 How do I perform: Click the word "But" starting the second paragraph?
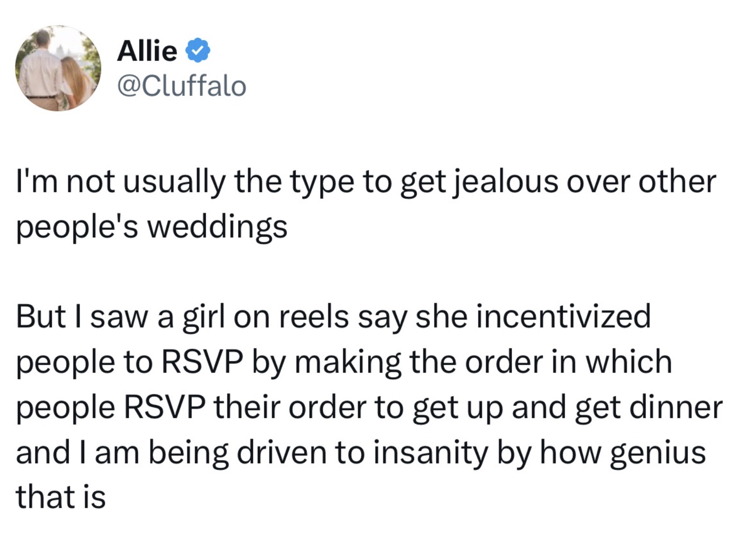pyautogui.click(x=40, y=316)
